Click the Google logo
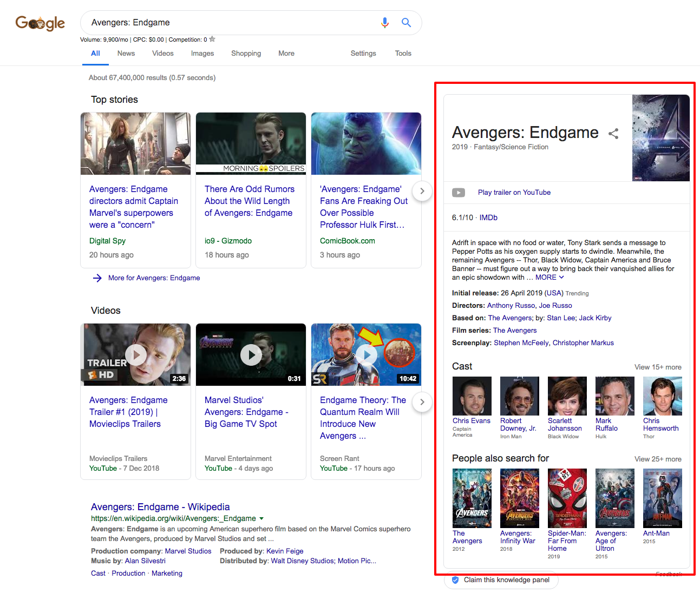The image size is (700, 593). tap(40, 23)
